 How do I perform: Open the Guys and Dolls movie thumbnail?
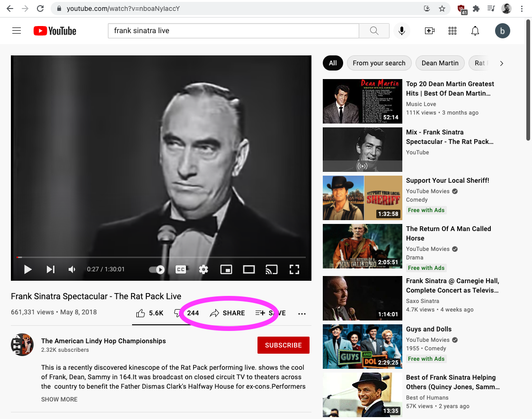[x=363, y=347]
